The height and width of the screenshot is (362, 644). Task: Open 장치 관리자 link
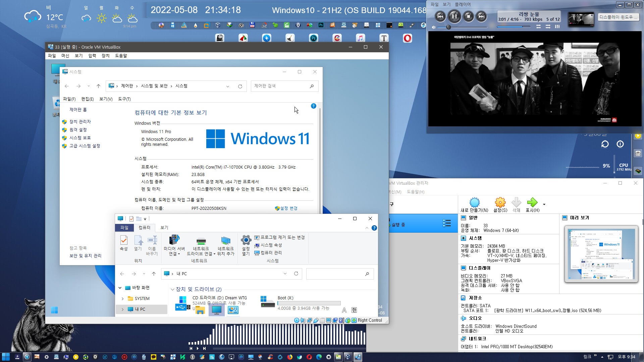[x=80, y=122]
